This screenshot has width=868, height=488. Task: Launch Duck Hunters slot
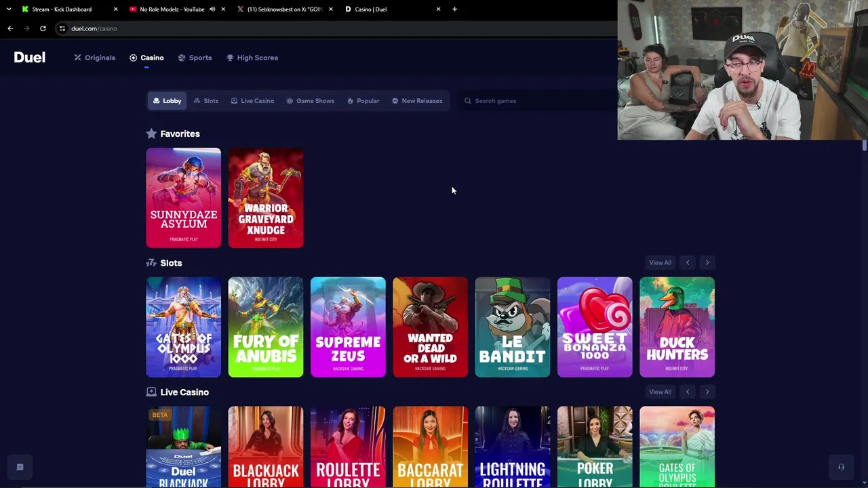[x=677, y=327]
